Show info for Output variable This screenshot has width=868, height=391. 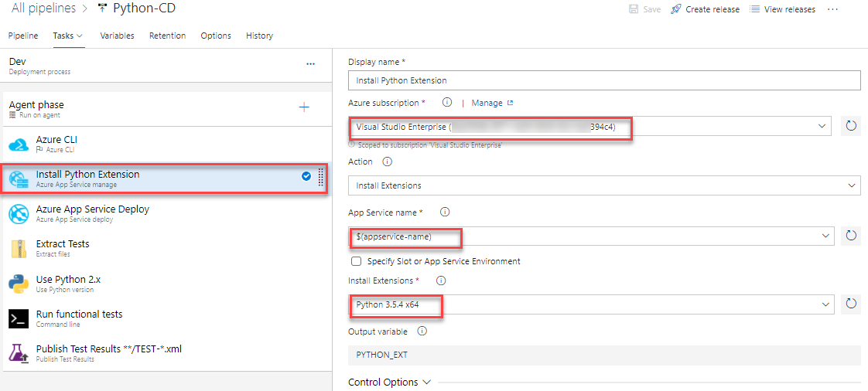[422, 331]
